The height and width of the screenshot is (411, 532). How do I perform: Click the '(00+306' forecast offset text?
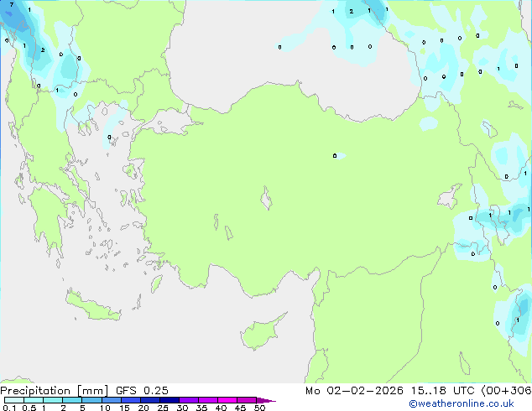point(506,391)
